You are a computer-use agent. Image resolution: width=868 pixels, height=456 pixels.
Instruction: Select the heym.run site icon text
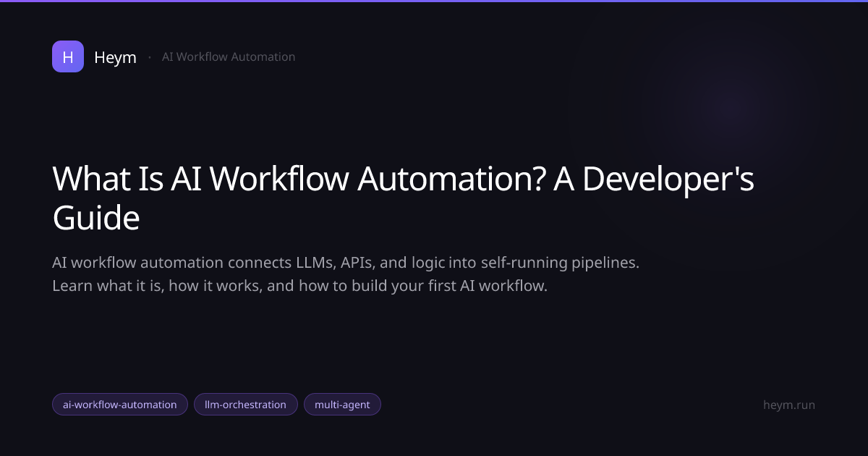coord(789,405)
